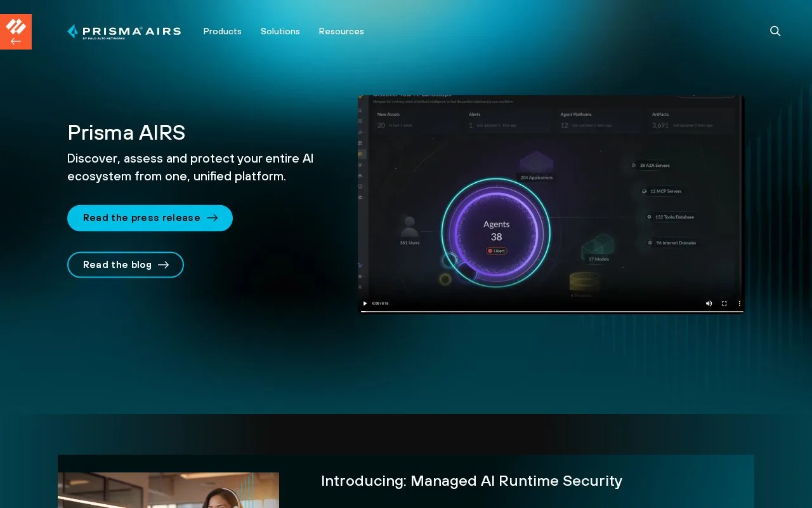
Task: Click the "1 Alert" badge in the video
Action: (497, 251)
